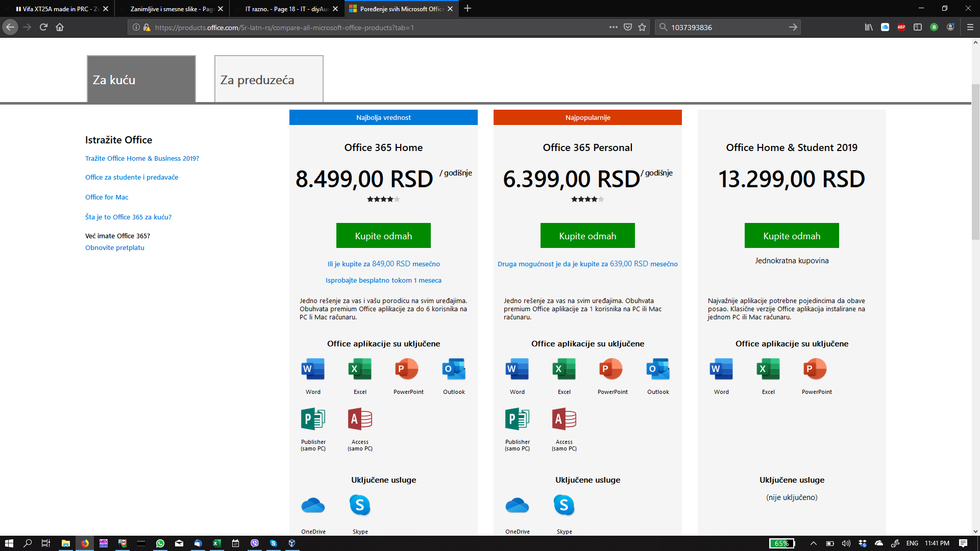Screen dimensions: 980x551
Task: Buy Office 365 Home with Kupite odmah
Action: pyautogui.click(x=383, y=236)
